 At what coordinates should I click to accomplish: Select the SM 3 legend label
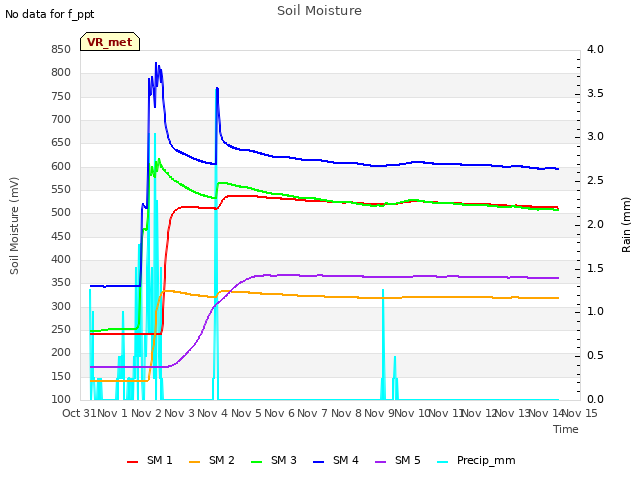[284, 460]
